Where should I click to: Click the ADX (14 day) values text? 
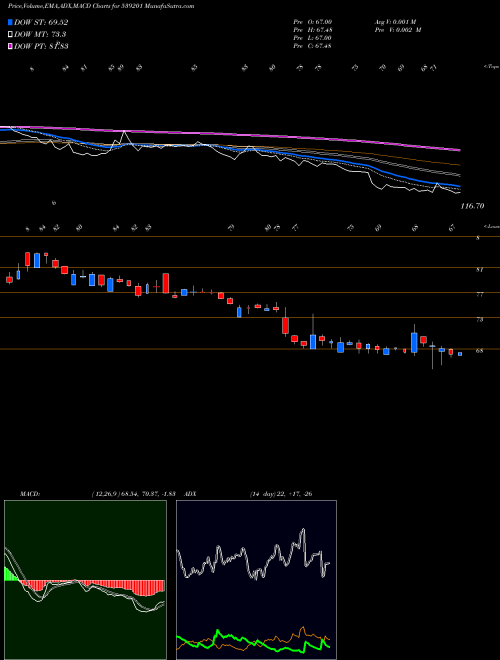pyautogui.click(x=280, y=493)
